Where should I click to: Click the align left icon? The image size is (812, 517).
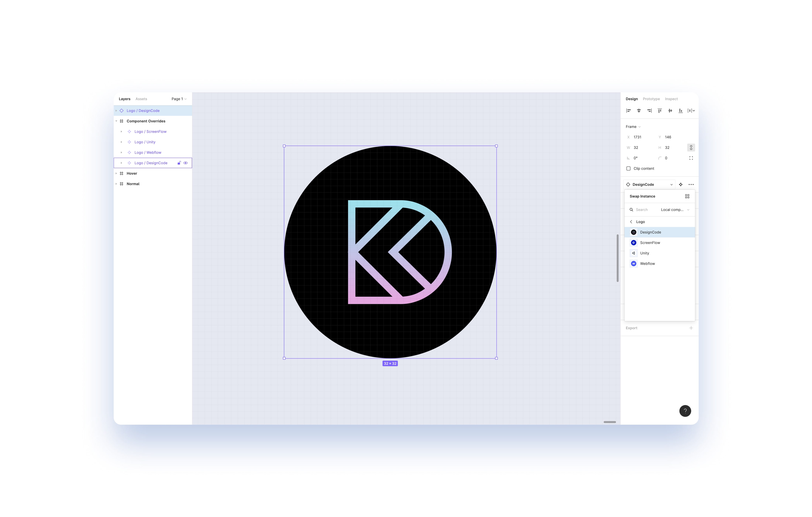[x=628, y=111]
